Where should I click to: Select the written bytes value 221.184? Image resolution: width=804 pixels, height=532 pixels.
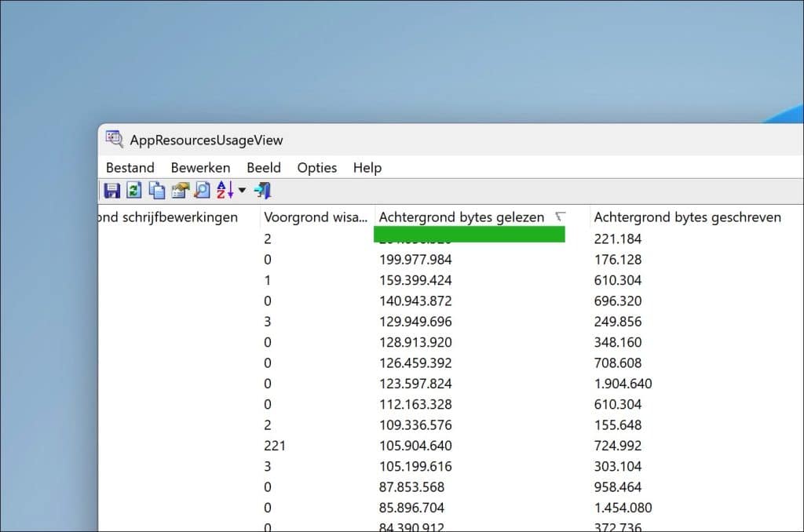pyautogui.click(x=617, y=239)
